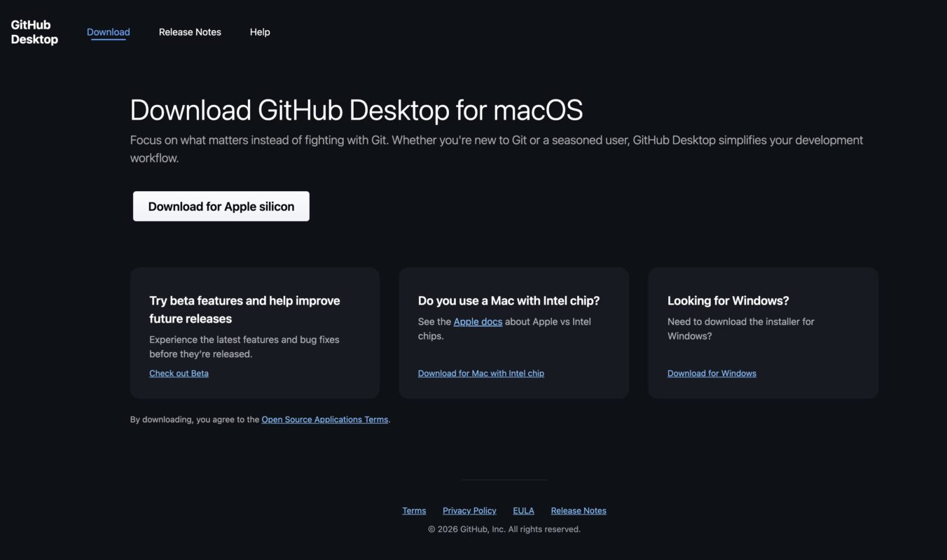Viewport: 947px width, 560px height.
Task: Open the footer Privacy Policy link
Action: (469, 510)
